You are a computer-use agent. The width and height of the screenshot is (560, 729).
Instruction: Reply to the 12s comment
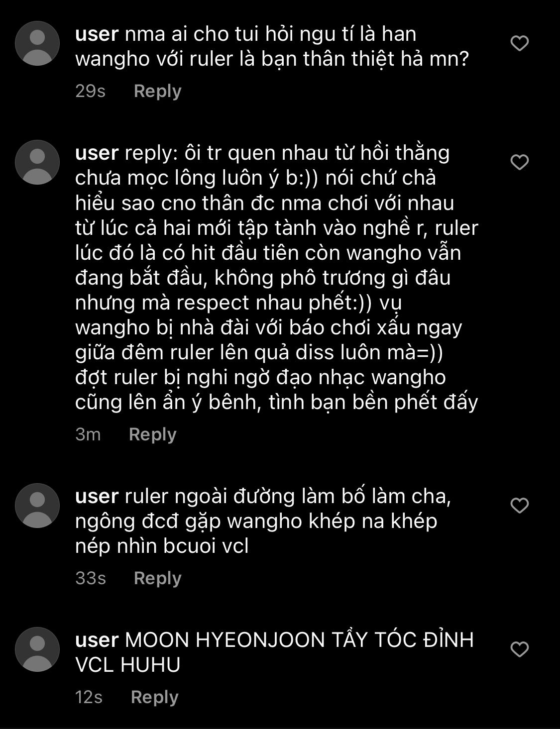click(154, 697)
